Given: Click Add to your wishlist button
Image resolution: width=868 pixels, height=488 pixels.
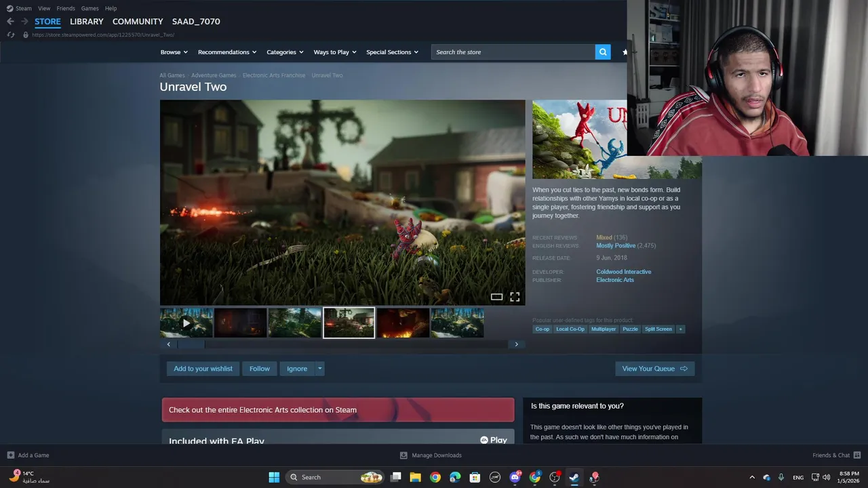Looking at the screenshot, I should (203, 369).
